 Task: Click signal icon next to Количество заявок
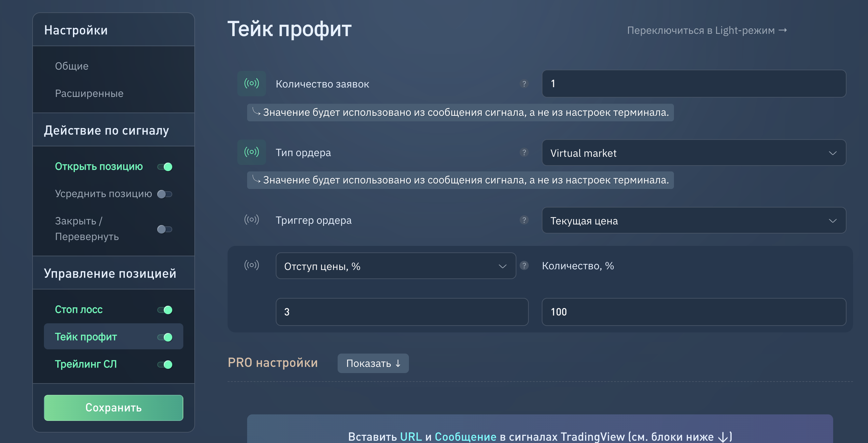point(251,84)
